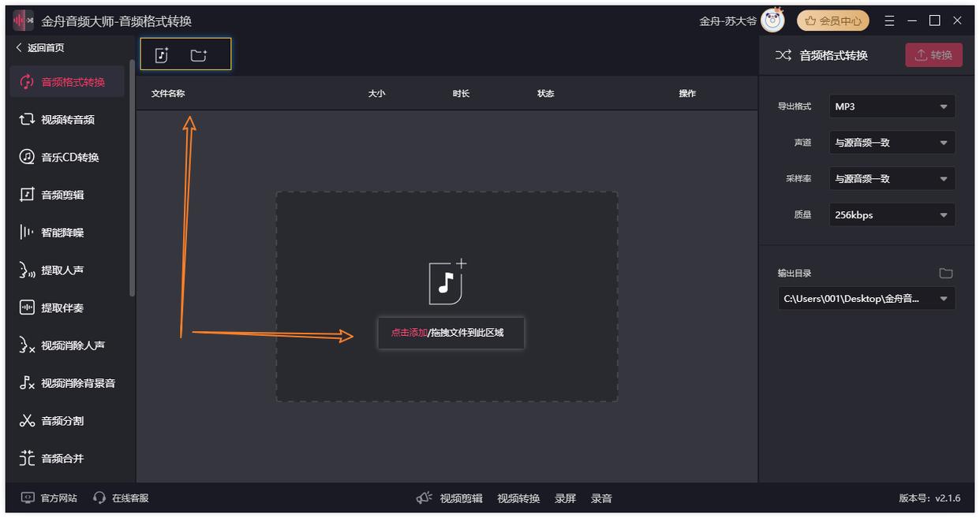Switch to 音频剪辑 in the sidebar
Viewport: 980px width, 518px height.
point(62,195)
